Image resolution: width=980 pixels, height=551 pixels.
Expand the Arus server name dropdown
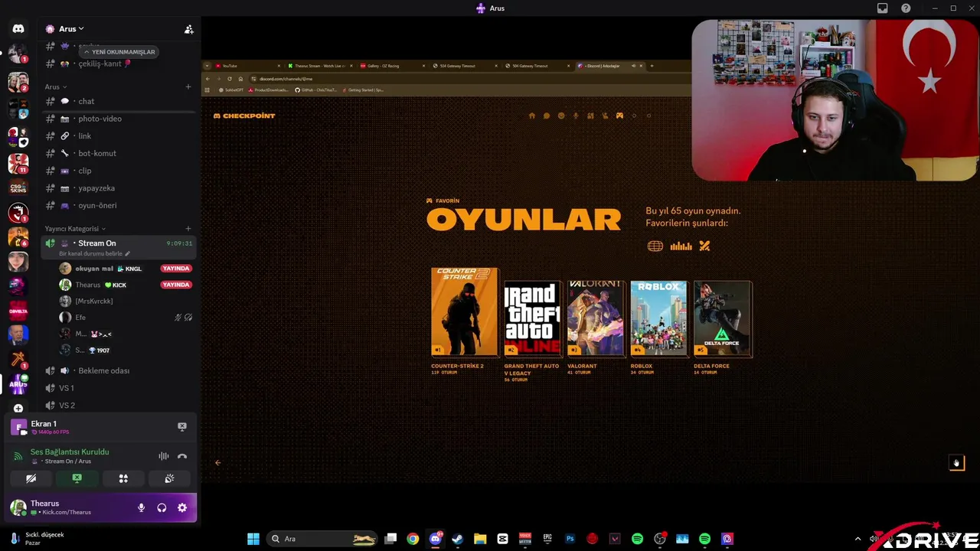[71, 29]
